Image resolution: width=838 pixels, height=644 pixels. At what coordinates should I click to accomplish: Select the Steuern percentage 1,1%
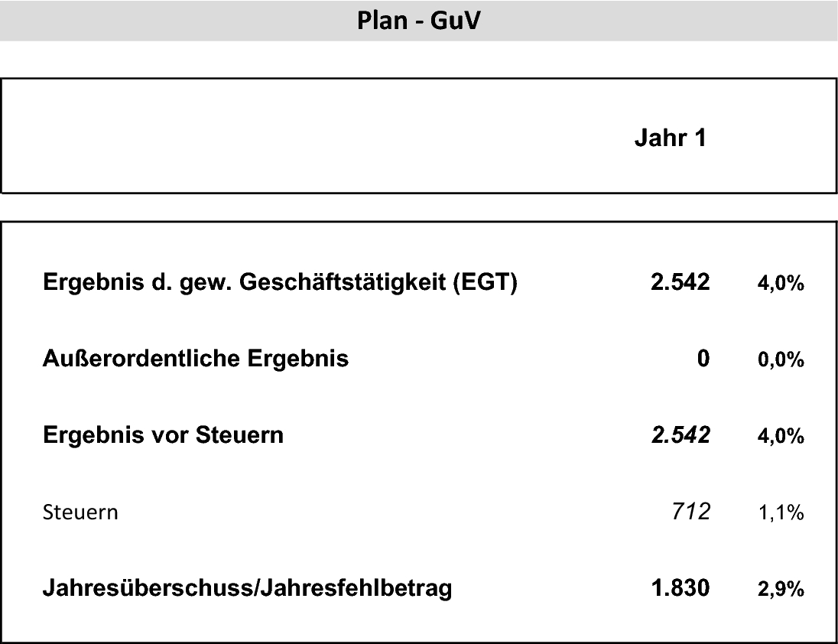781,513
